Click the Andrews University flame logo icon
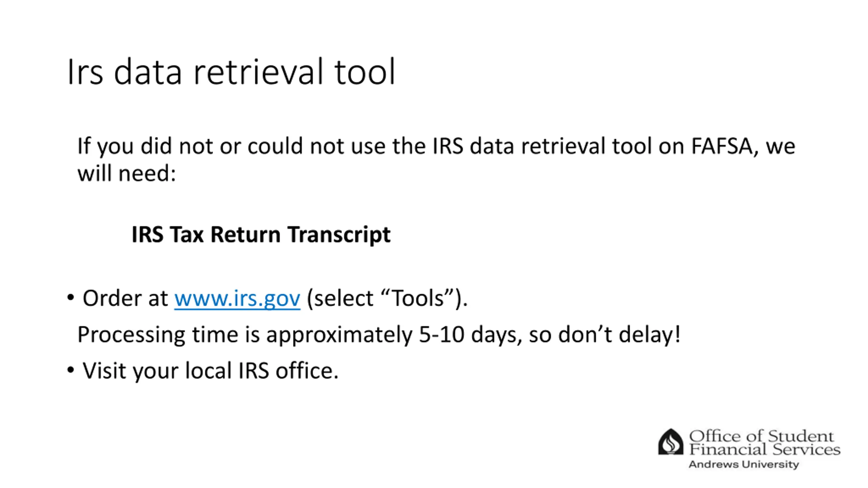868x488 pixels. pyautogui.click(x=671, y=441)
